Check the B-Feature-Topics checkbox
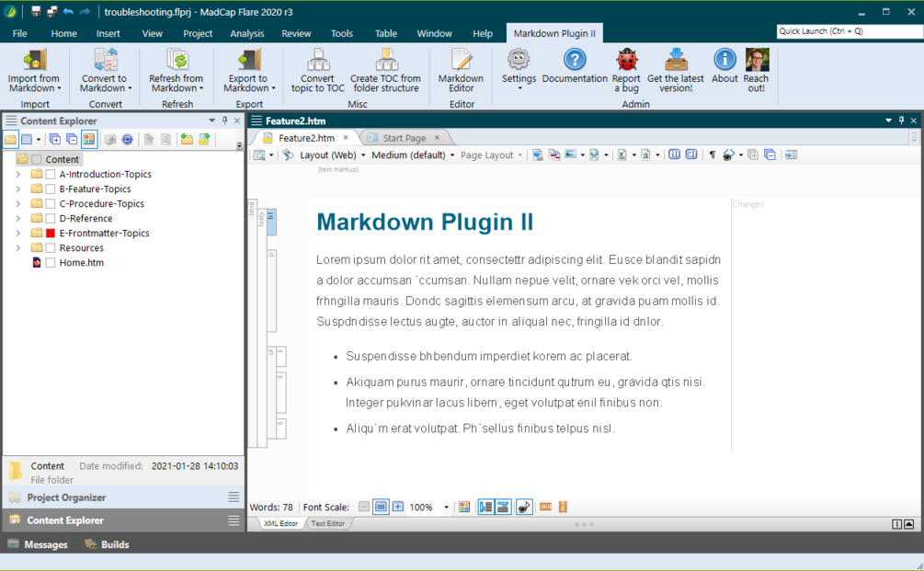Image resolution: width=924 pixels, height=571 pixels. 51,189
